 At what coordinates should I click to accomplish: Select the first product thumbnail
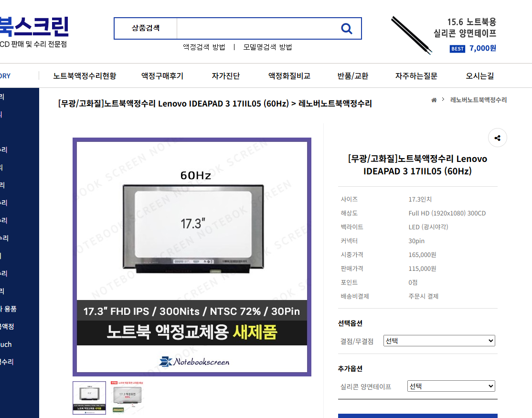coord(89,397)
